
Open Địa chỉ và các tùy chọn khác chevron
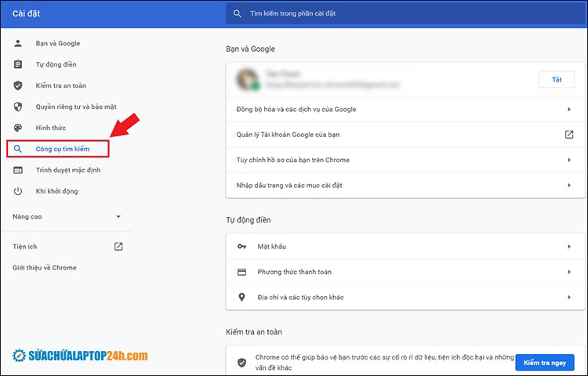pos(569,297)
